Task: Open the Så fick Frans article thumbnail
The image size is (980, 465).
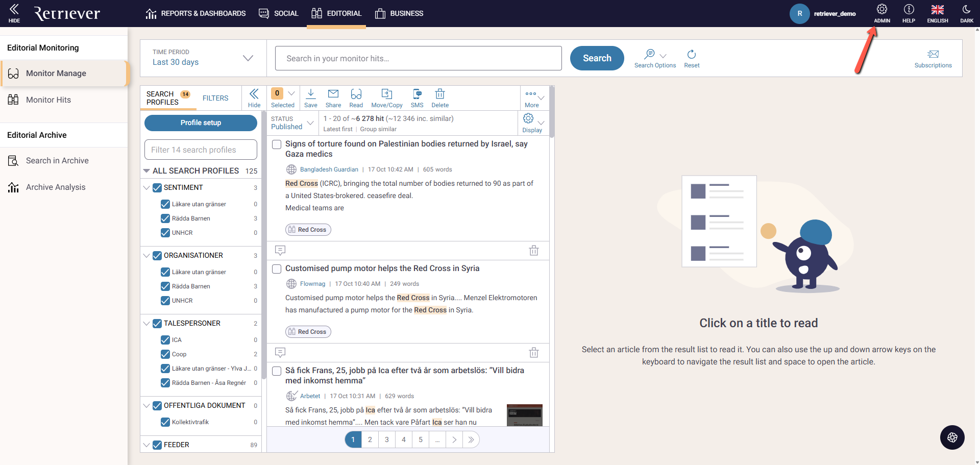Action: point(525,415)
